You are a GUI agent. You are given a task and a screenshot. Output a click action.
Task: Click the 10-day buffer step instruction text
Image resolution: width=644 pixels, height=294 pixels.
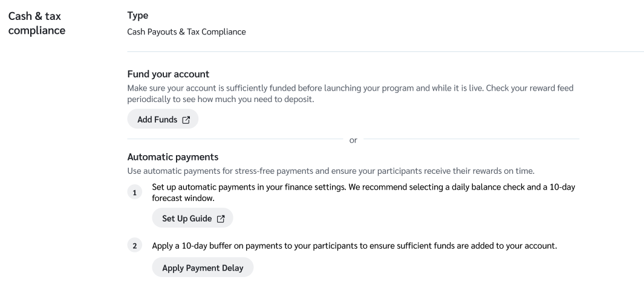pos(354,246)
